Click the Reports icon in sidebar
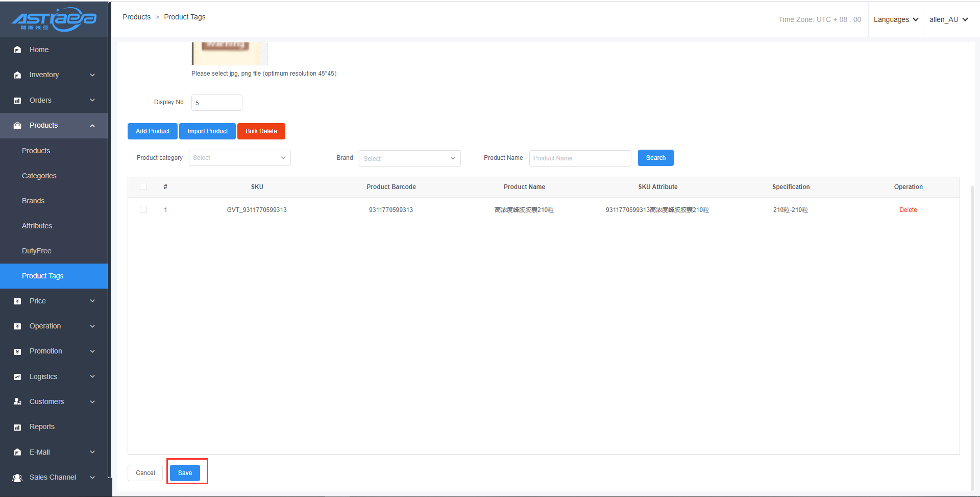Image resolution: width=980 pixels, height=497 pixels. (17, 427)
